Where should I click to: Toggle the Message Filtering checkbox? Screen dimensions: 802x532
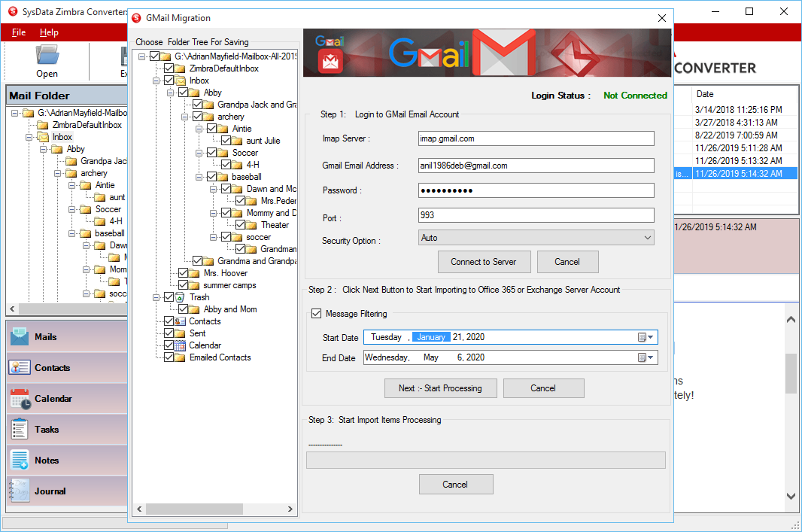316,314
